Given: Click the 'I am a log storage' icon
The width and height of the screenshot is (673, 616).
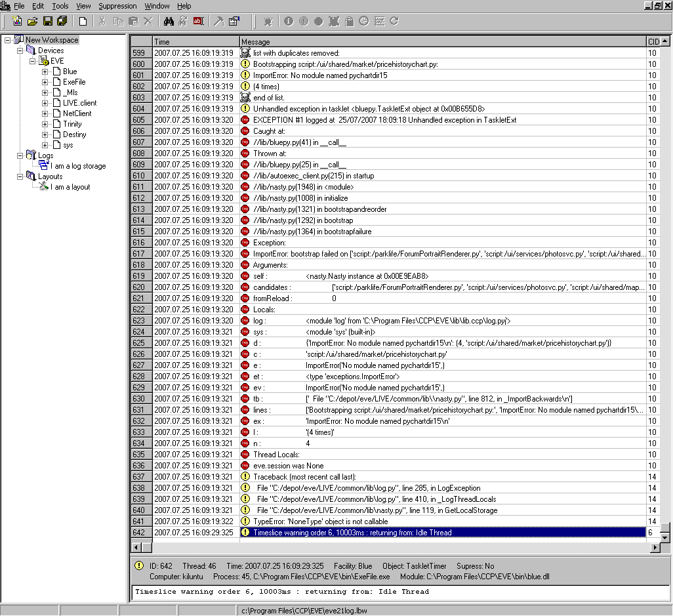Looking at the screenshot, I should (x=43, y=165).
